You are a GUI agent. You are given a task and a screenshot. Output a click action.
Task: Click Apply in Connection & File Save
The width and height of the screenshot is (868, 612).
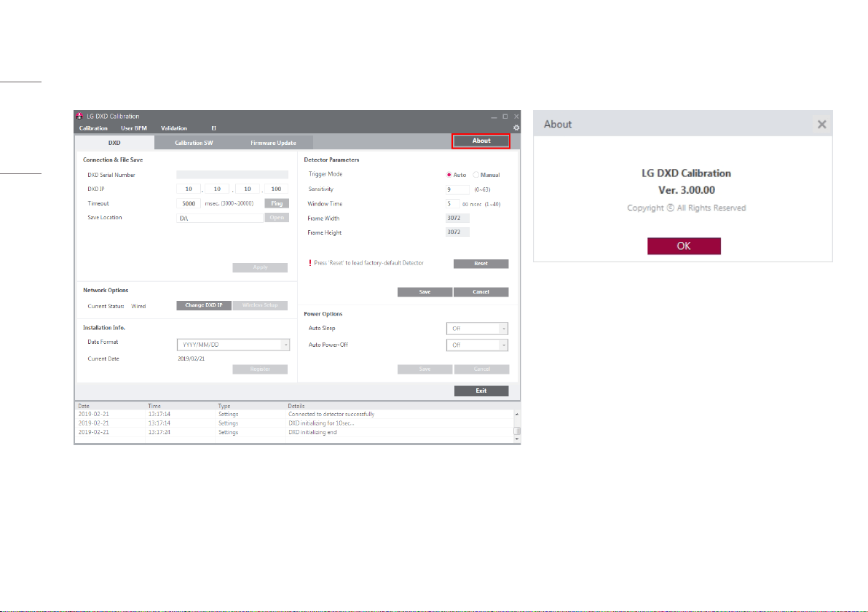[x=260, y=267]
